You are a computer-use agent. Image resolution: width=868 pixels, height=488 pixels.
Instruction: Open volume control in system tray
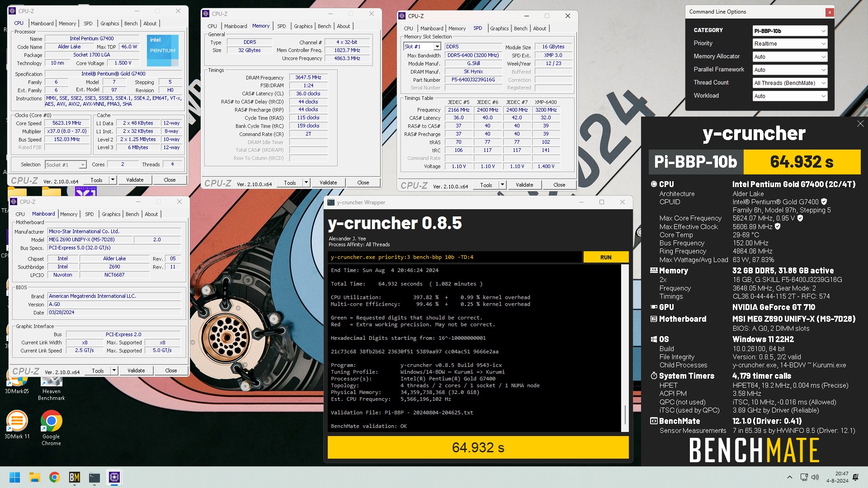(815, 477)
